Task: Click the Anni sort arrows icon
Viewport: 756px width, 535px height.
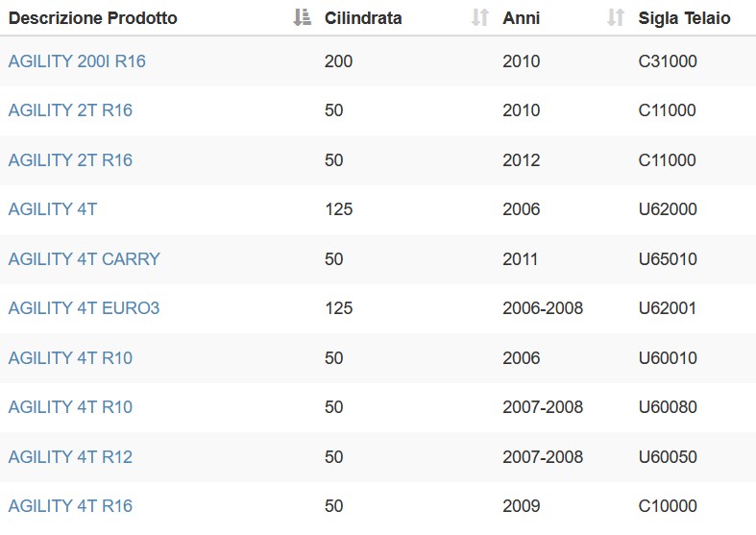Action: (x=616, y=17)
